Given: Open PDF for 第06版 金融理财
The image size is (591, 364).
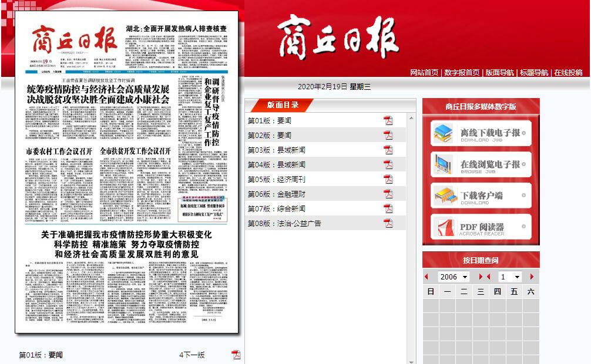Looking at the screenshot, I should [x=388, y=194].
